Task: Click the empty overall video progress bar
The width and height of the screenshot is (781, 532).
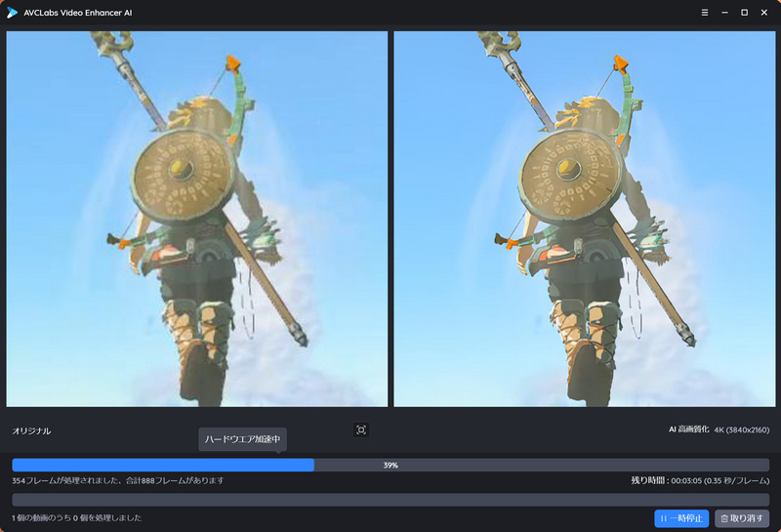Action: [x=390, y=500]
